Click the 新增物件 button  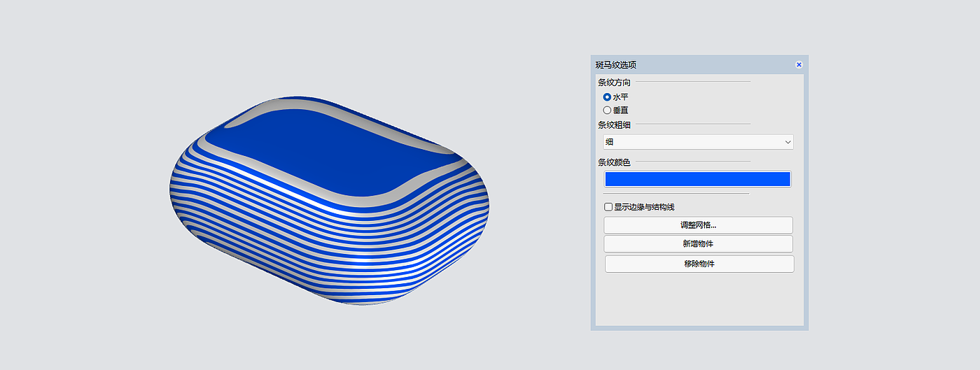click(698, 244)
